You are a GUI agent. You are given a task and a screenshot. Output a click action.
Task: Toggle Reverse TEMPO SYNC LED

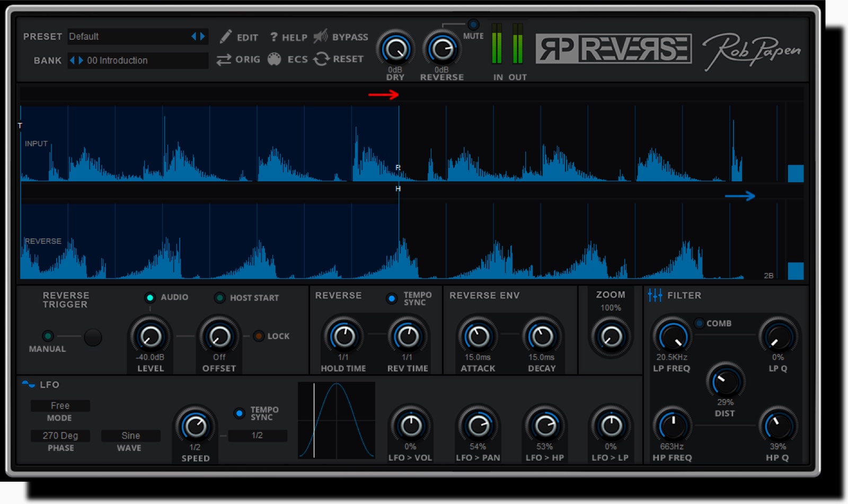(x=392, y=298)
